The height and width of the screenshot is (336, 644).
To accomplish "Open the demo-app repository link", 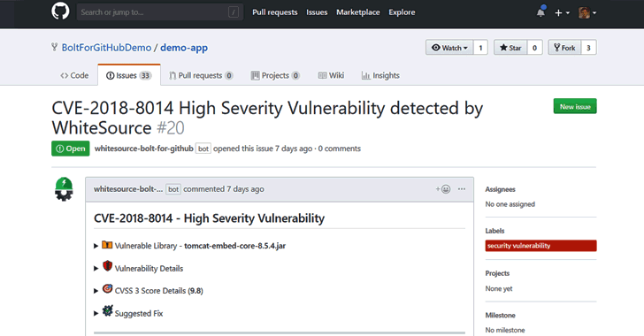I will click(x=184, y=48).
